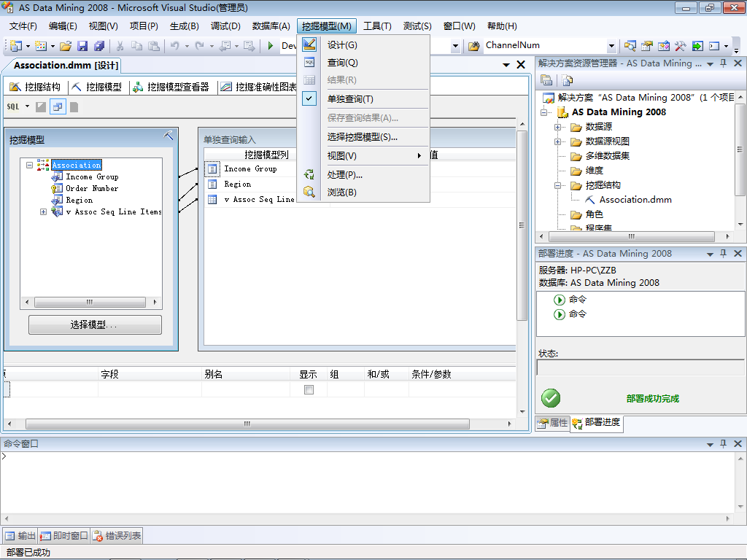The image size is (747, 560).
Task: Open the SQL view switcher dropdown arrow
Action: pyautogui.click(x=27, y=106)
